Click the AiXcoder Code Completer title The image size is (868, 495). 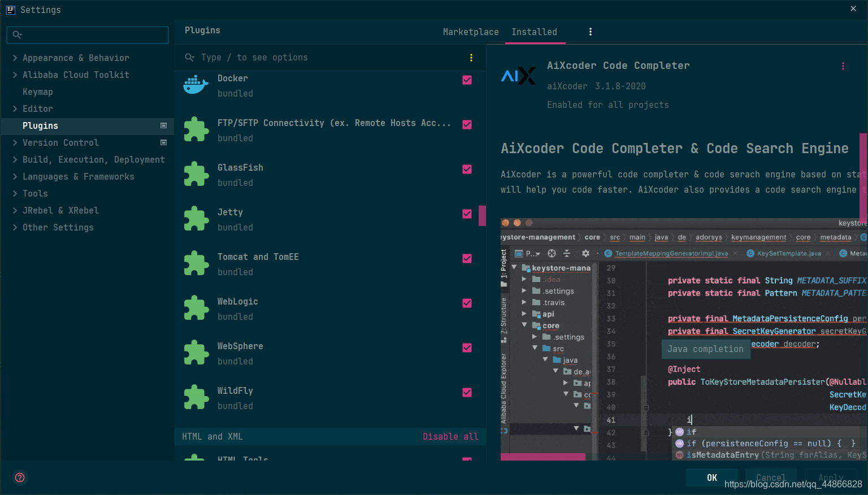click(618, 66)
